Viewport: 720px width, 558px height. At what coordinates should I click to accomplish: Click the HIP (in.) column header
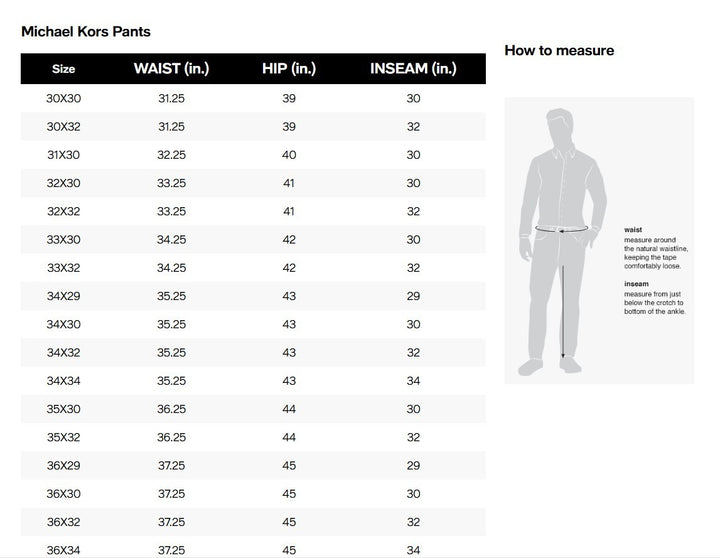click(289, 68)
